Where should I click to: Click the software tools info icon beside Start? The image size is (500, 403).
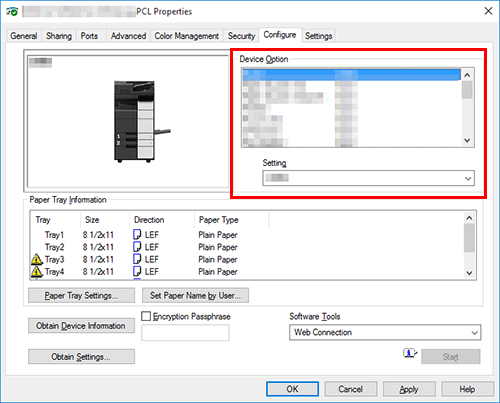pos(410,353)
